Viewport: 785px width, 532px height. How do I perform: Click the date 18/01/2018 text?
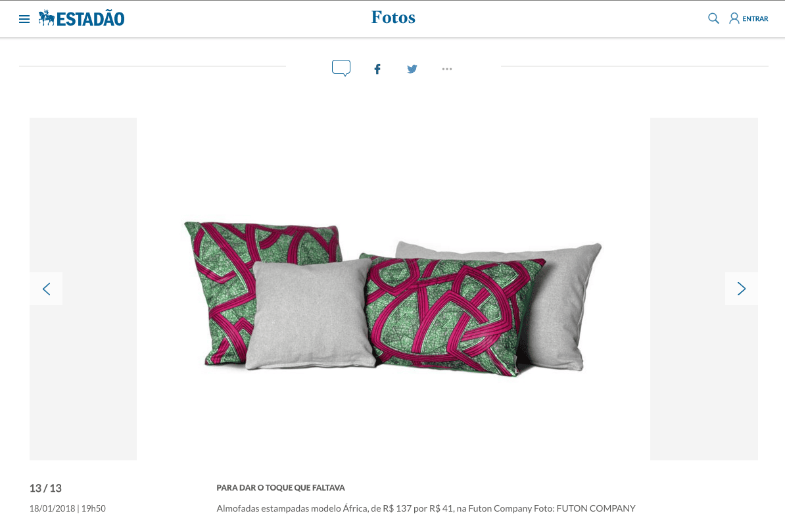click(52, 508)
